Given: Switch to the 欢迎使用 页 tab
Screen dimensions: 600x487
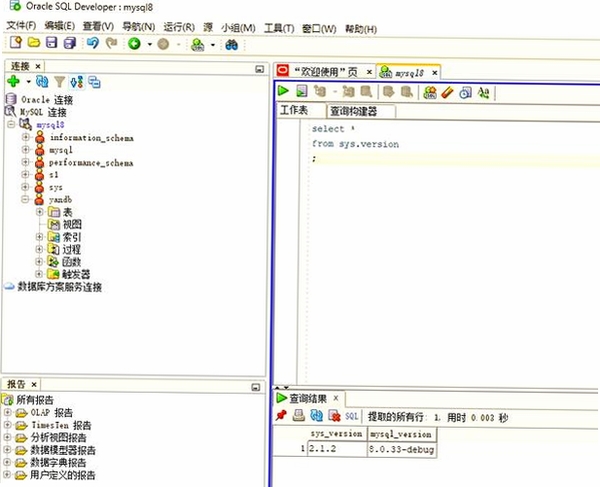Looking at the screenshot, I should pyautogui.click(x=325, y=72).
